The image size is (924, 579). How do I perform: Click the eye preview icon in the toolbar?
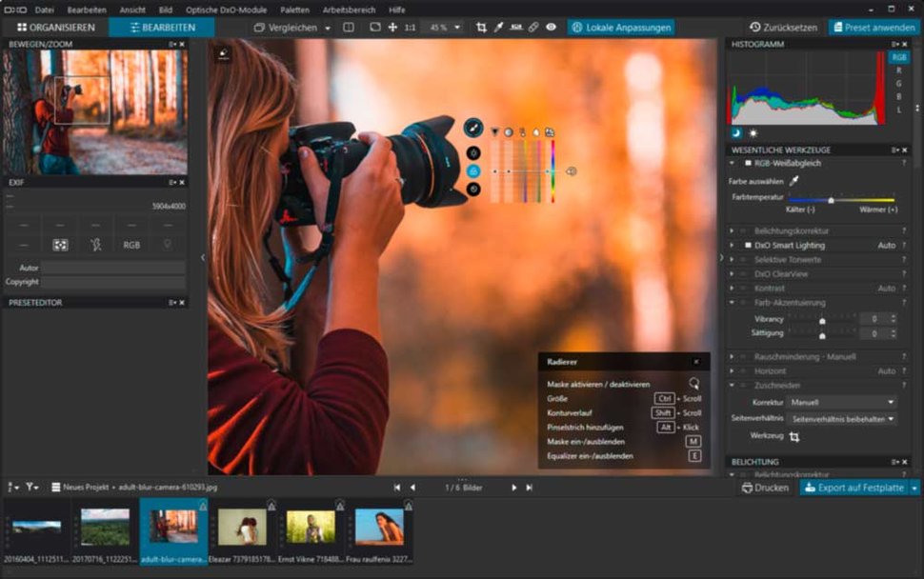pyautogui.click(x=551, y=28)
